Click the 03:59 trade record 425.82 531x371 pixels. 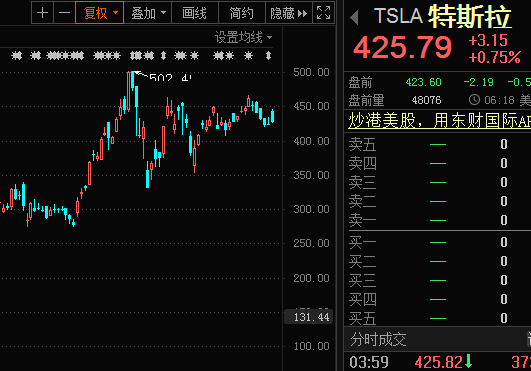[439, 362]
